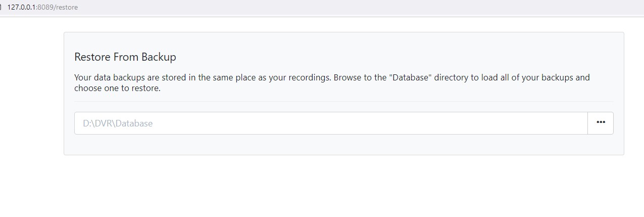Click the blank page area beneath the card
The width and height of the screenshot is (644, 217).
point(343,187)
